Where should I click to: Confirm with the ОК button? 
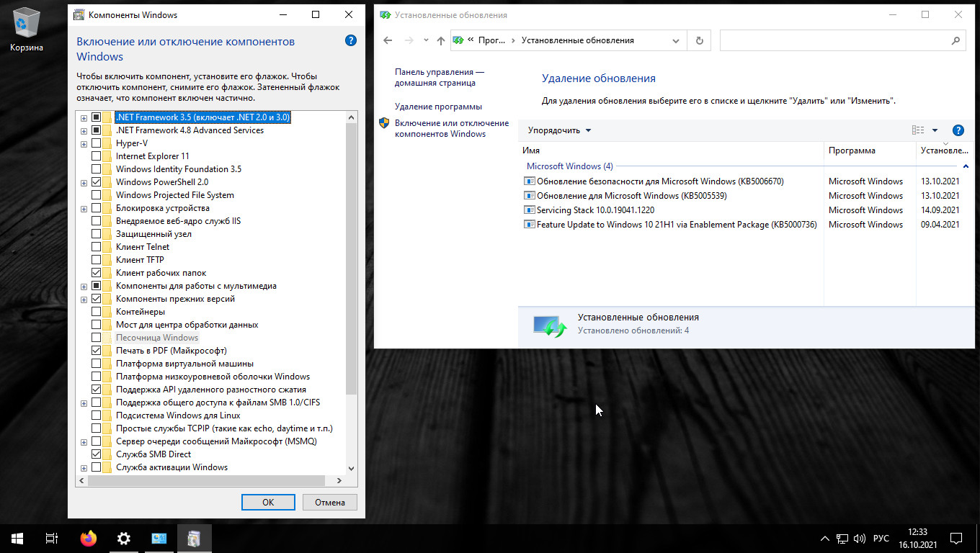click(x=268, y=503)
